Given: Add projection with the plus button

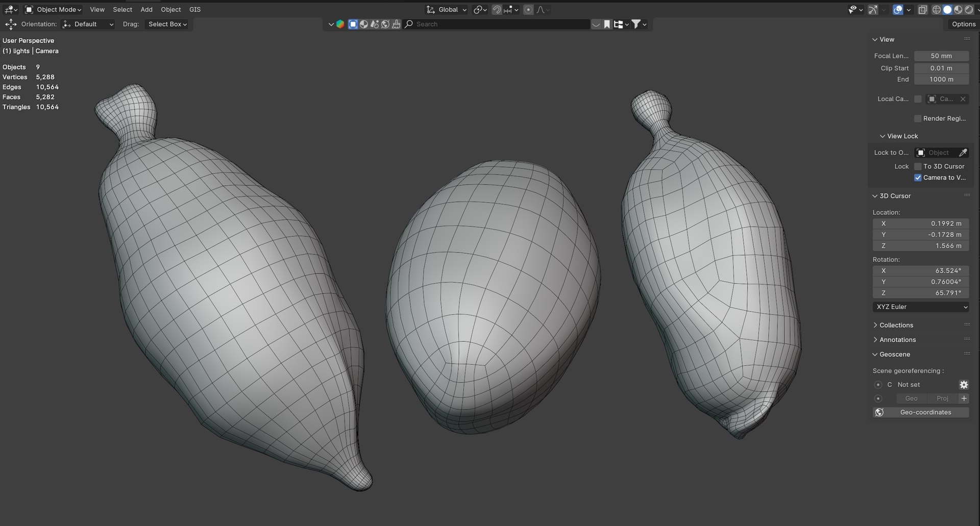Looking at the screenshot, I should pyautogui.click(x=964, y=398).
